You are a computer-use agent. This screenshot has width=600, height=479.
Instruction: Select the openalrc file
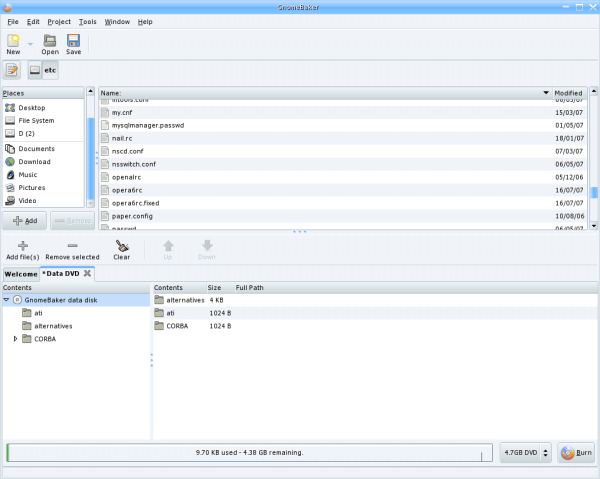click(342, 178)
